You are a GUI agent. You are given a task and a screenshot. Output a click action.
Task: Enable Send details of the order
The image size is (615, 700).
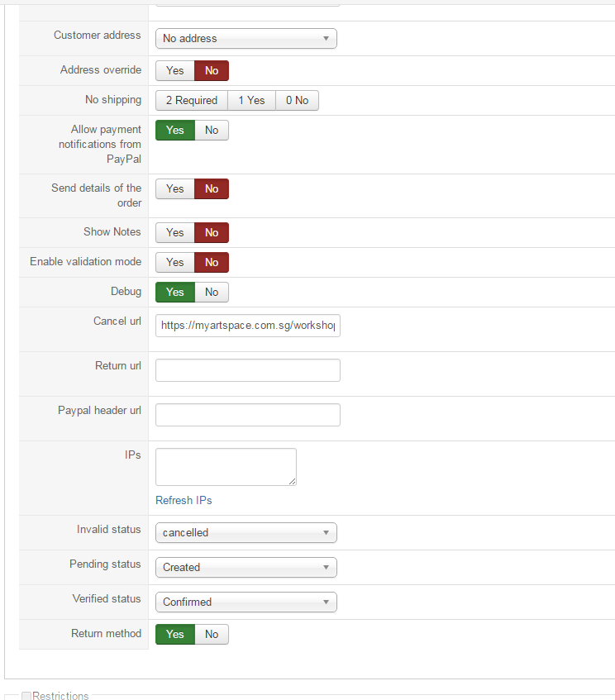(175, 189)
